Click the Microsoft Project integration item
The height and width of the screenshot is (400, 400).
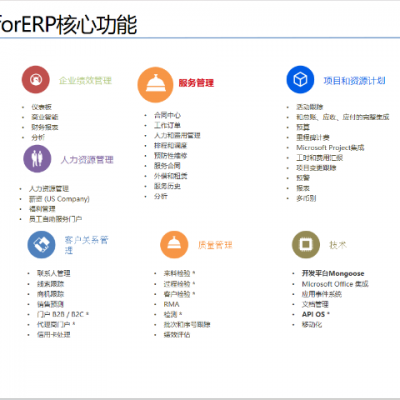[x=330, y=147]
